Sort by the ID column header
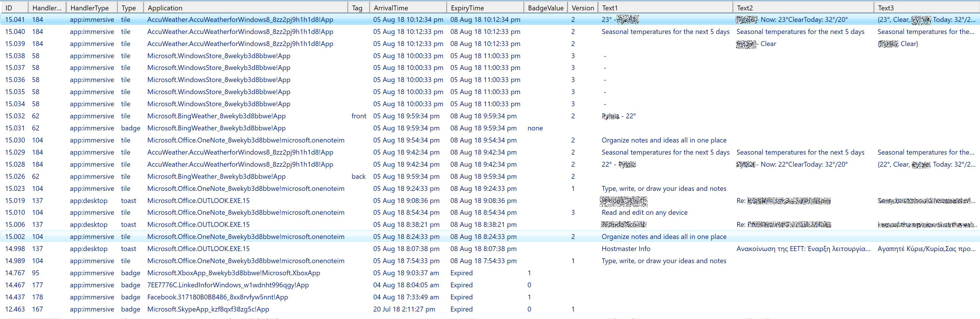 click(x=9, y=7)
